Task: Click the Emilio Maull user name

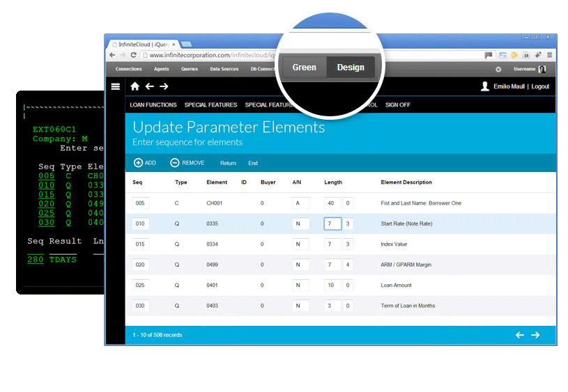Action: (509, 86)
